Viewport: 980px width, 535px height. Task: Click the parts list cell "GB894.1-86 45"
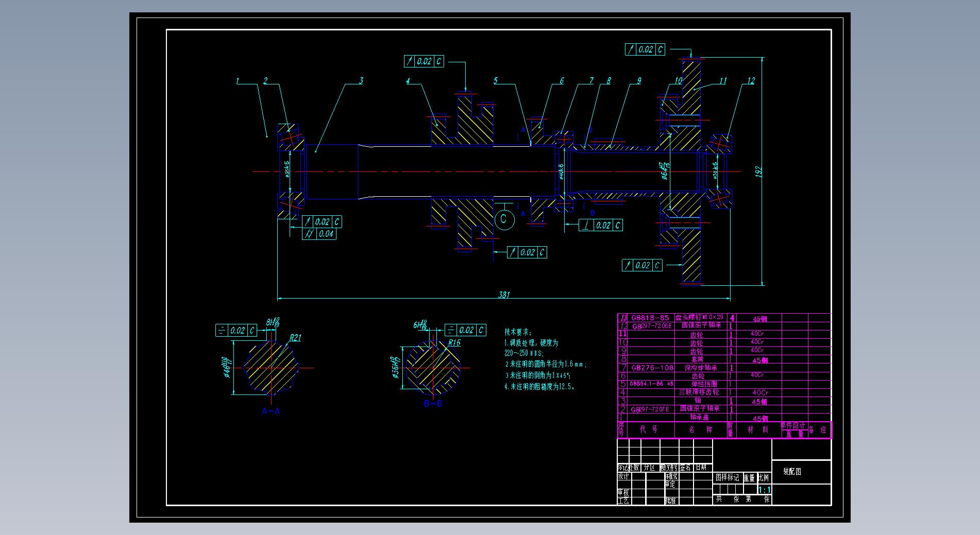(651, 384)
